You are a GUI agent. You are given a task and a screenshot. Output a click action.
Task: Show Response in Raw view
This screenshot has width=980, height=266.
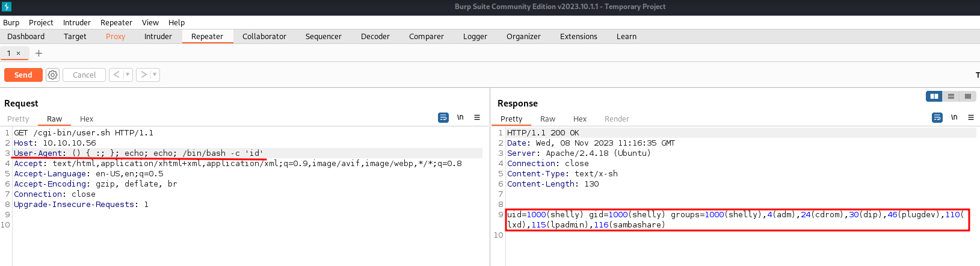coord(547,119)
